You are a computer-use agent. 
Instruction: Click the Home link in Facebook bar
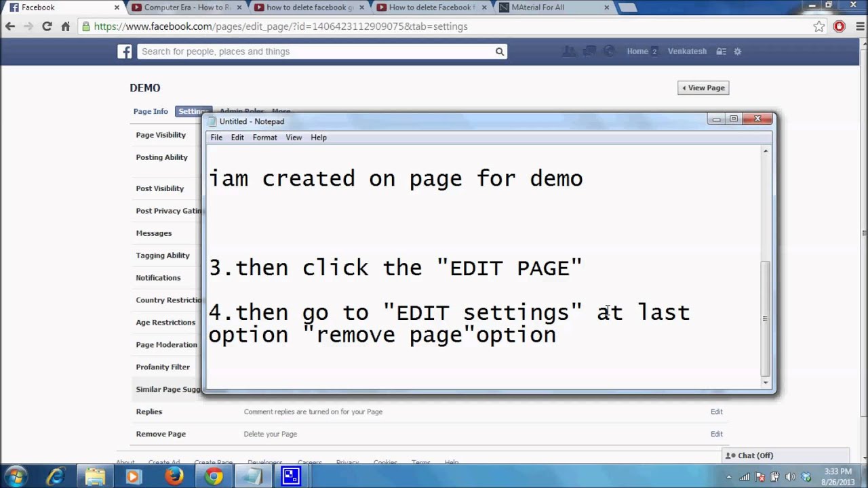(637, 52)
